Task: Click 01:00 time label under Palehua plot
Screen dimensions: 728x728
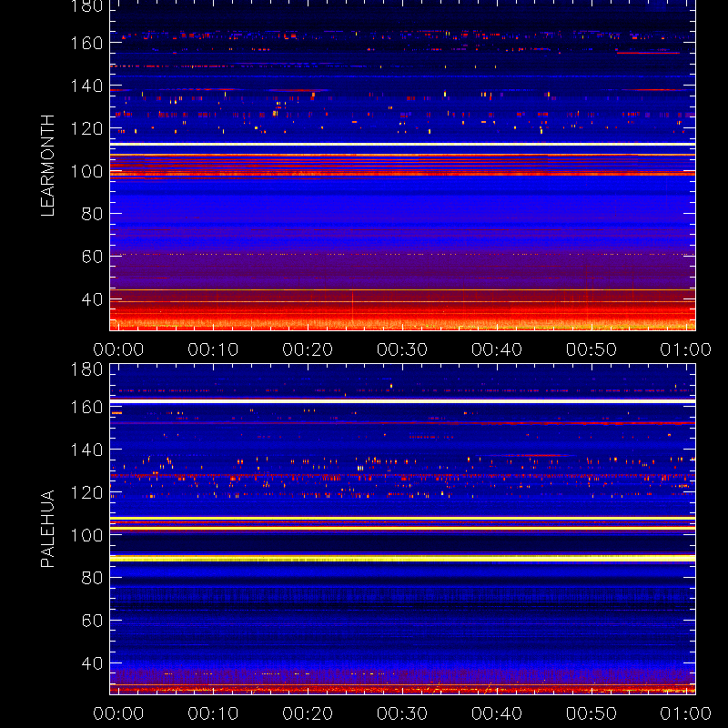Action: [686, 713]
